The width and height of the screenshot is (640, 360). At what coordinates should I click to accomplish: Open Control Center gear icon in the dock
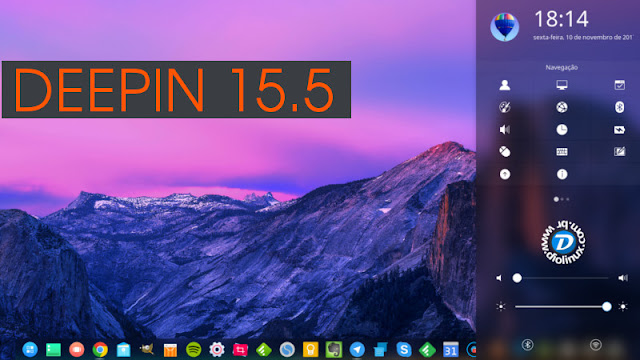[x=217, y=349]
